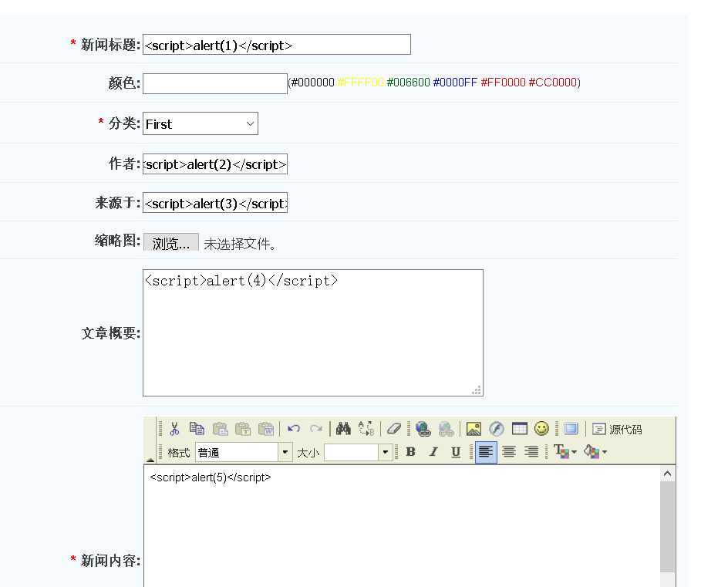This screenshot has height=587, width=728.
Task: Click Paste from Word icon
Action: tap(266, 429)
